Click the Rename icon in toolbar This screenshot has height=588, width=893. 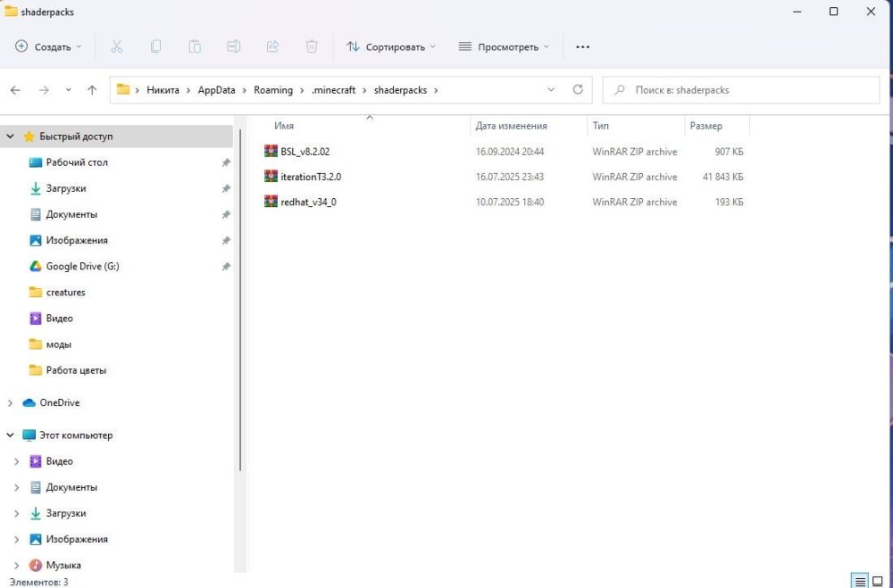click(x=233, y=46)
